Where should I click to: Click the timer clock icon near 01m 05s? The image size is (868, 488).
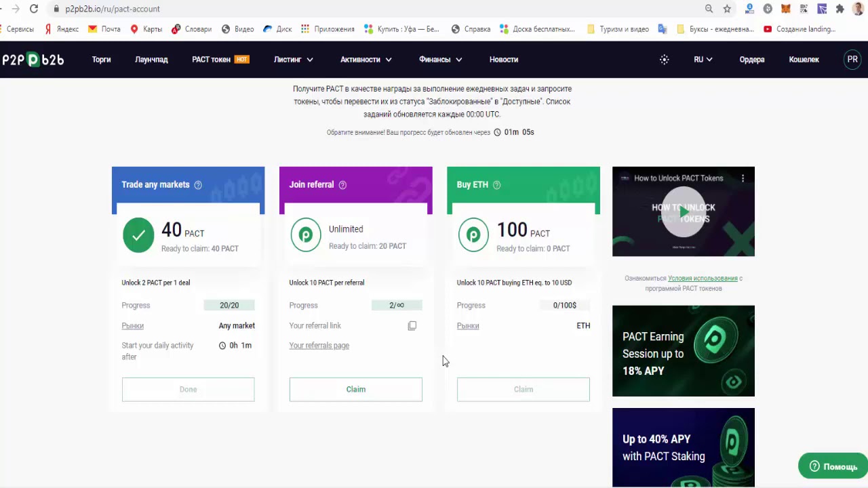497,132
